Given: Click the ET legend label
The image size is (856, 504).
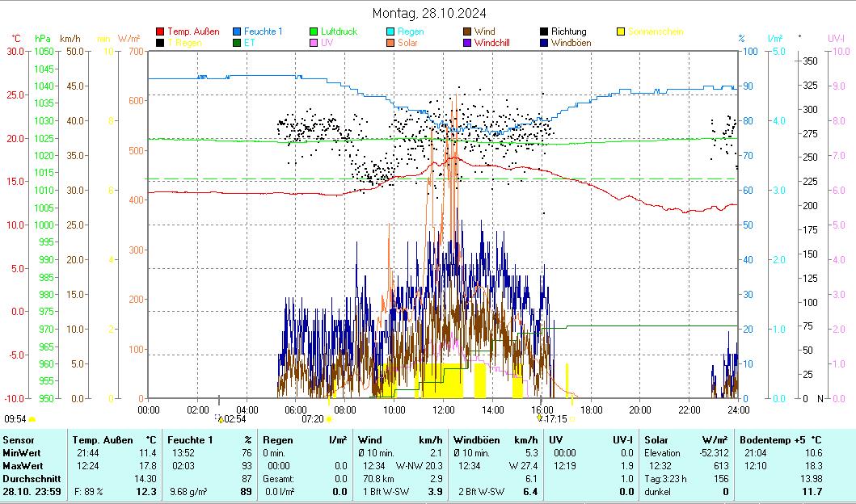Looking at the screenshot, I should (x=249, y=43).
